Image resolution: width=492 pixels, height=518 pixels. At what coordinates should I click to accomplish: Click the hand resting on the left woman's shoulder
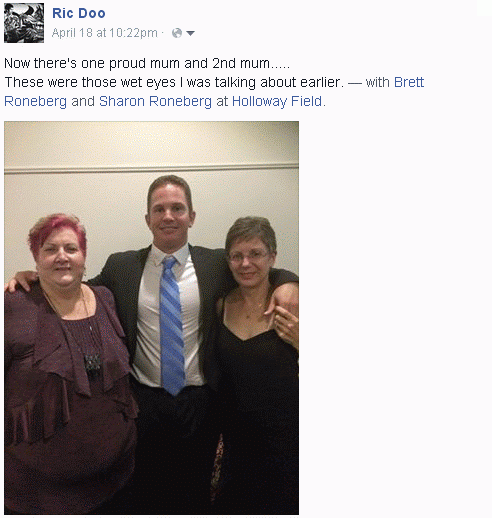click(x=20, y=281)
